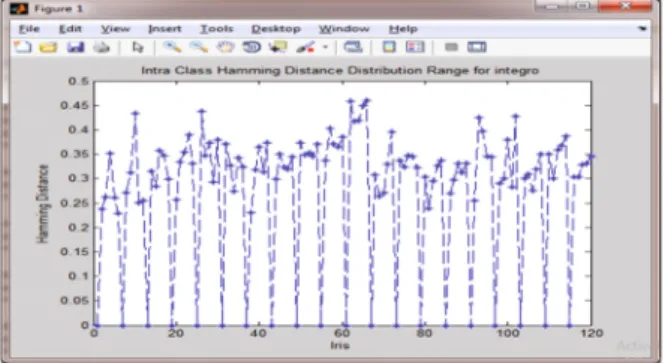Minimize the Figure 1 window

[x=551, y=6]
